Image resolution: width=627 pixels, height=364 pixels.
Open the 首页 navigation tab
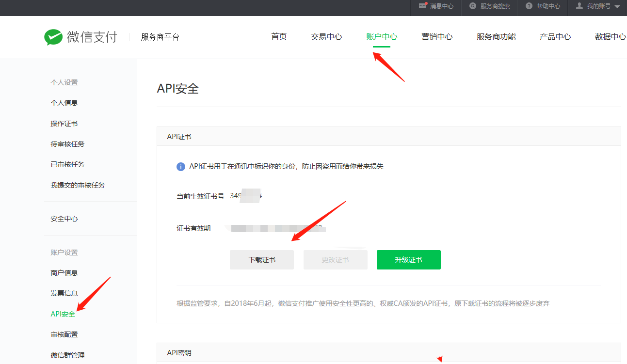pos(279,37)
